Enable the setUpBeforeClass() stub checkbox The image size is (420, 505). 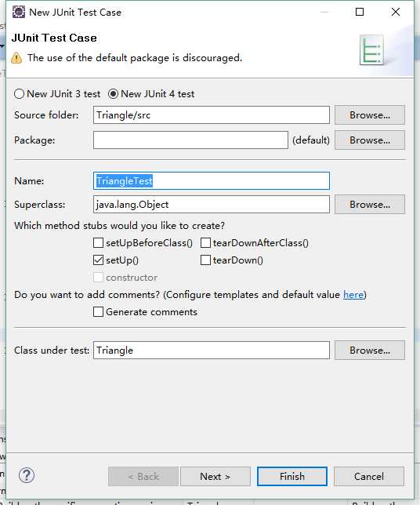(x=98, y=242)
